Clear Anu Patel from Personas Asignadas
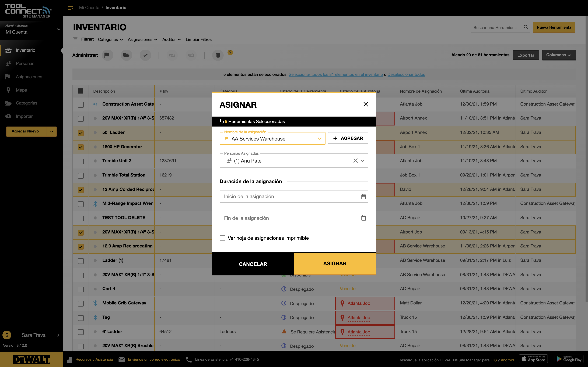This screenshot has width=588, height=367. click(355, 161)
